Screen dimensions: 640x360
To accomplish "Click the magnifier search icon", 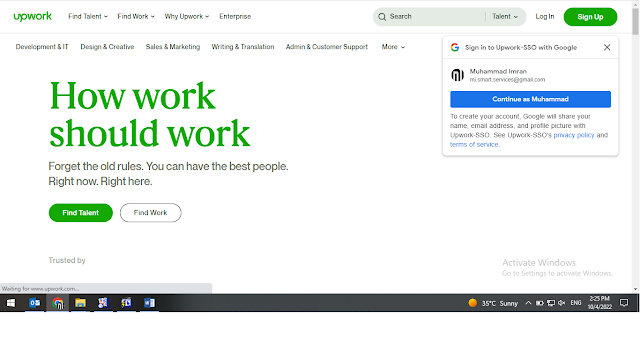I will pos(382,17).
